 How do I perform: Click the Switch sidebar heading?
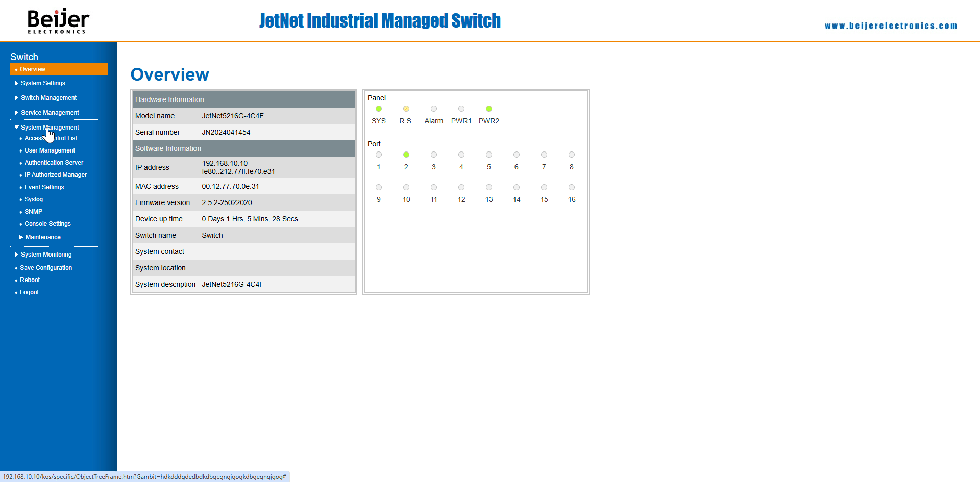click(24, 57)
